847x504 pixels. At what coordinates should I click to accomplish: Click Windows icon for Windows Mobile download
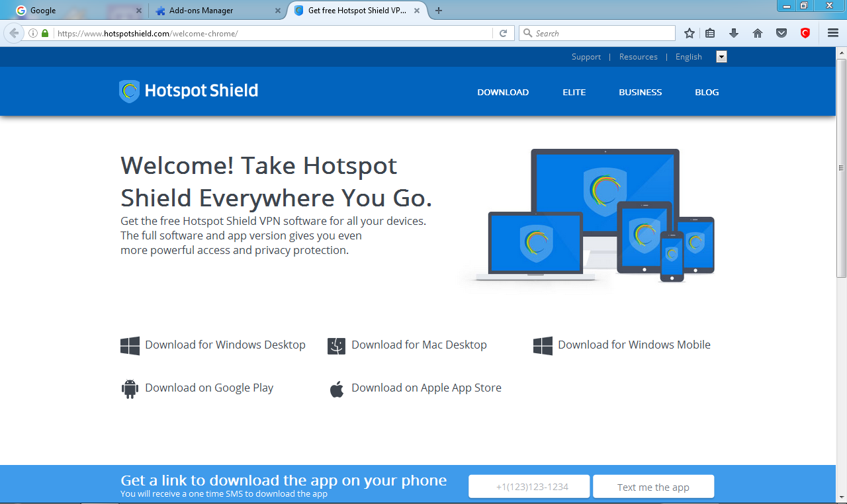pyautogui.click(x=543, y=345)
